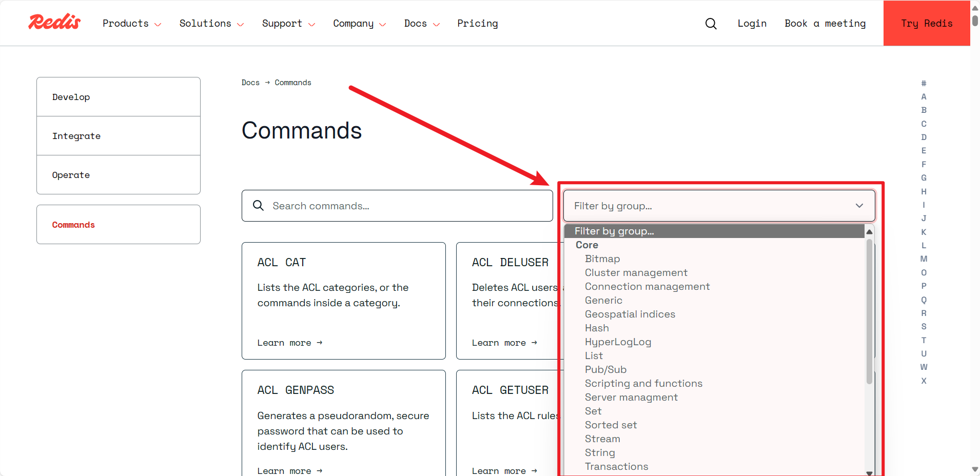The height and width of the screenshot is (476, 980).
Task: Open the ACL GENPASS command card
Action: click(344, 423)
